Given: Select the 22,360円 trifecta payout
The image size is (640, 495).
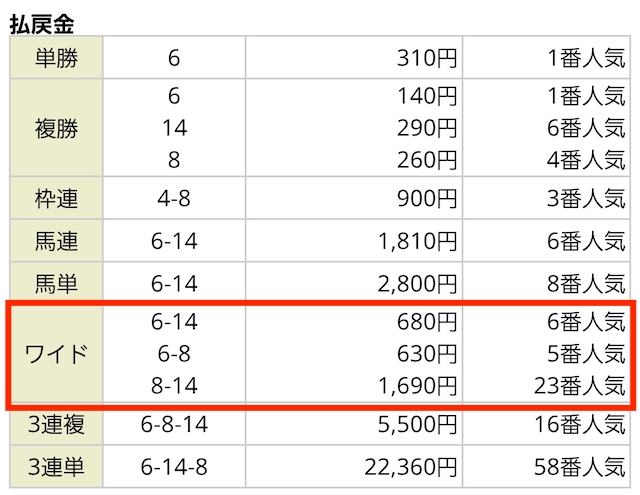Looking at the screenshot, I should 410,467.
